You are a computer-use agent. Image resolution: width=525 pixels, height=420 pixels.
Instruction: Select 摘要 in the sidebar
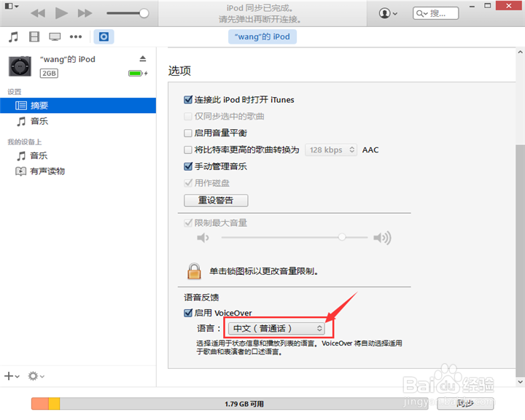[x=78, y=106]
